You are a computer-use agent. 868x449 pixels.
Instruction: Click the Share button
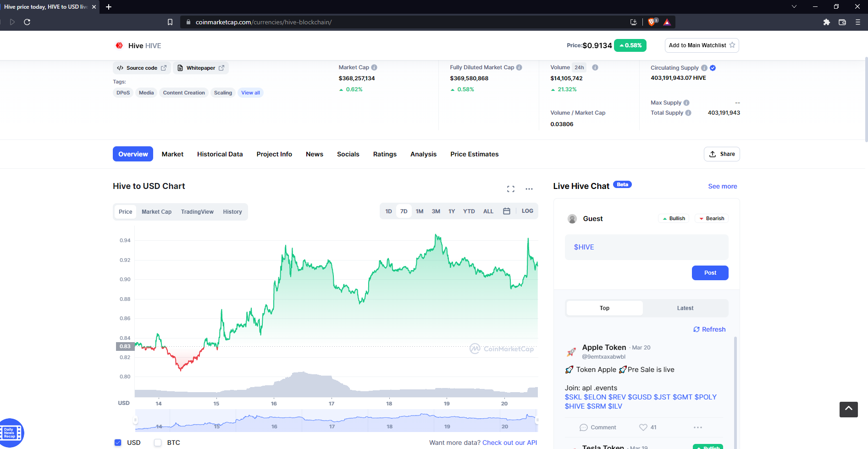click(x=722, y=154)
